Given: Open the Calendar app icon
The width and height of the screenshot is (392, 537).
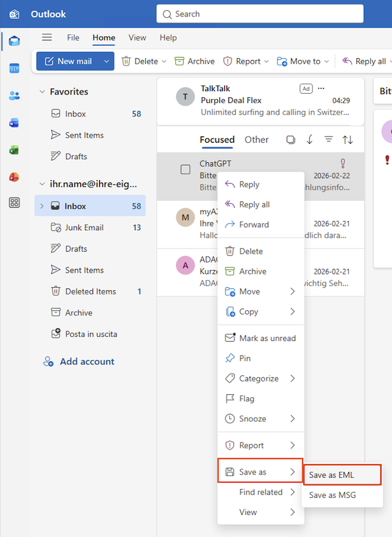Looking at the screenshot, I should click(x=14, y=68).
